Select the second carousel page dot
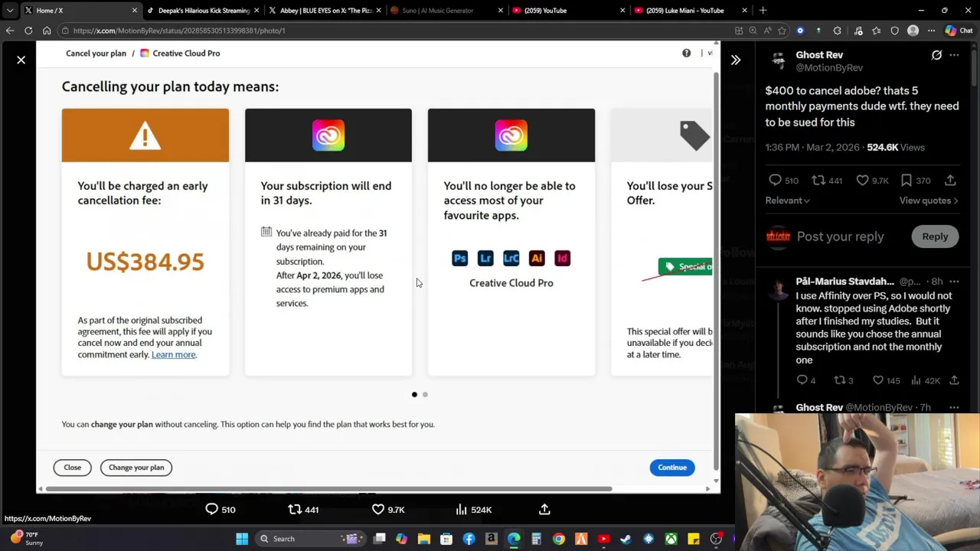 (425, 395)
